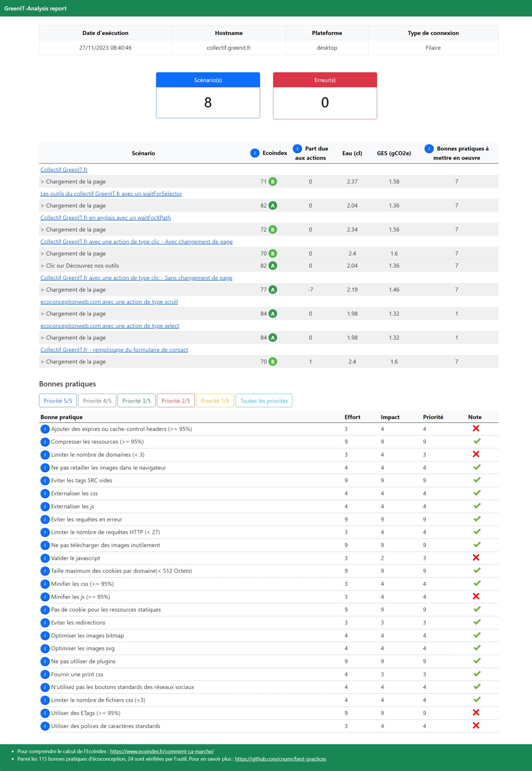Open ecoconceptionweb.com action de type select link
This screenshot has width=532, height=771.
(x=110, y=326)
